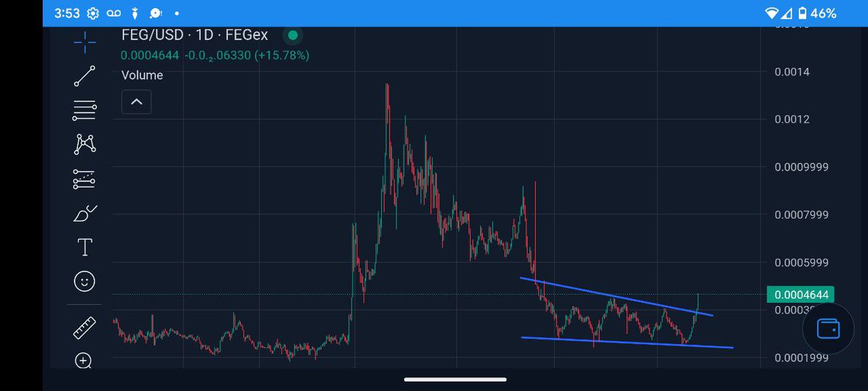Collapse the indicator legend with chevron
The image size is (868, 391).
[137, 102]
